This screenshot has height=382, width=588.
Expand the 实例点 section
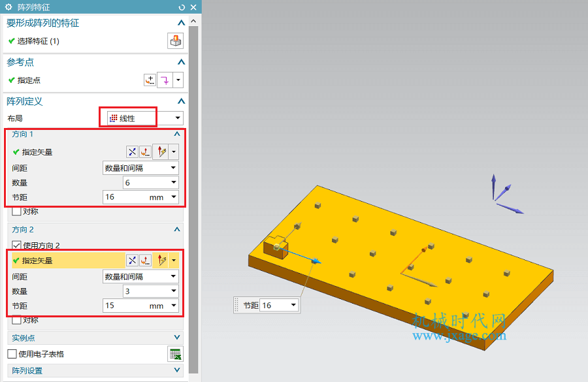coord(177,338)
